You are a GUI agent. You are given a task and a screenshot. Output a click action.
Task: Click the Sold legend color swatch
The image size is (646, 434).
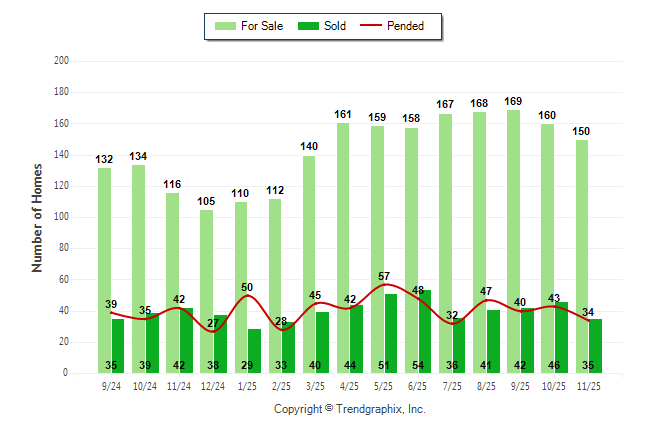[309, 26]
